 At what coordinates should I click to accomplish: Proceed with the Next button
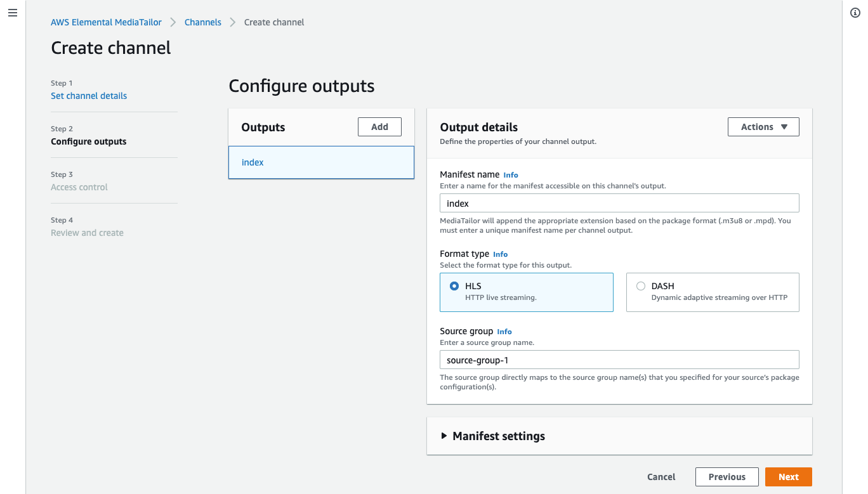[789, 477]
